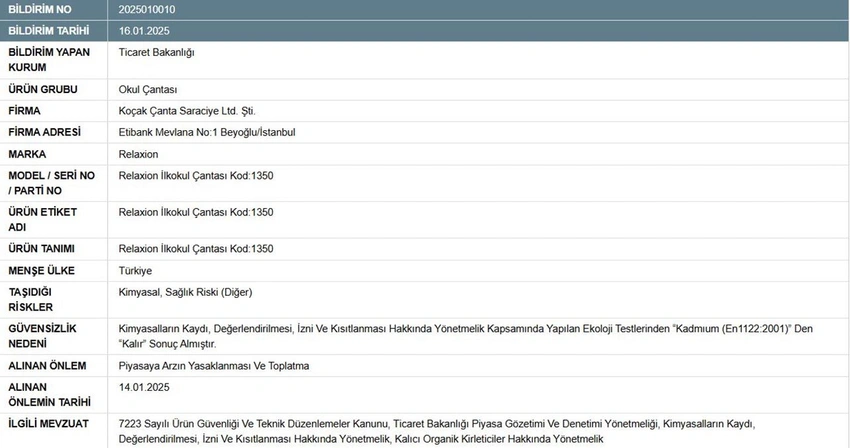Screen dimensions: 850x448
Task: Select the MENŞE ÜLKE label
Action: [42, 271]
